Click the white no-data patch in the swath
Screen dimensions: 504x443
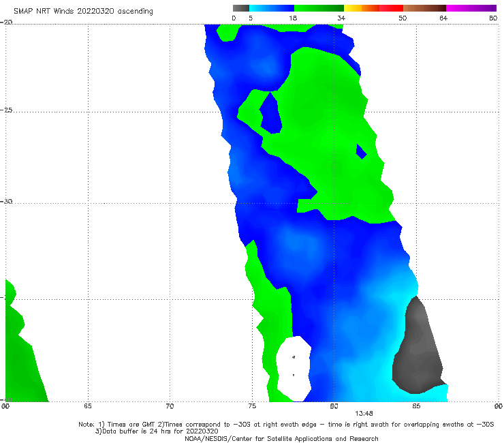click(294, 368)
